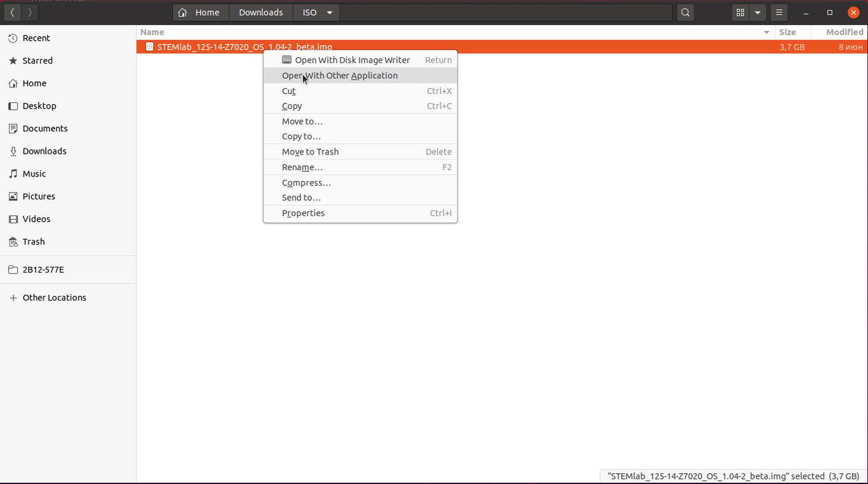This screenshot has width=868, height=484.
Task: Click the 3,7 GB size cell
Action: pos(792,47)
